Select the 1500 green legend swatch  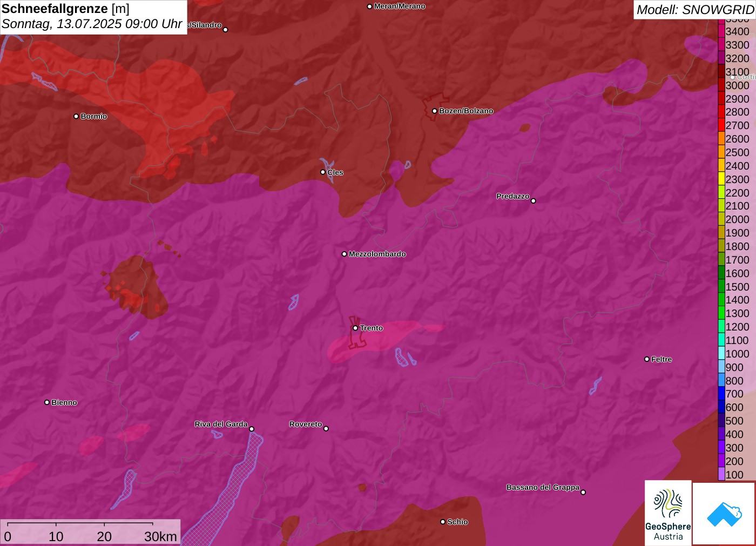click(x=721, y=286)
